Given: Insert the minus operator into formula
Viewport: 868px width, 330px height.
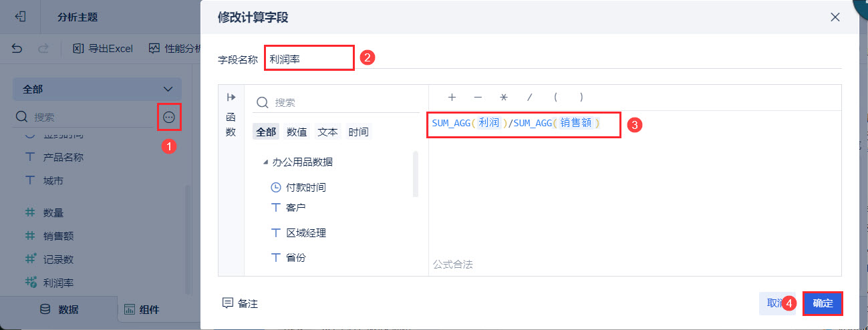Looking at the screenshot, I should 478,98.
